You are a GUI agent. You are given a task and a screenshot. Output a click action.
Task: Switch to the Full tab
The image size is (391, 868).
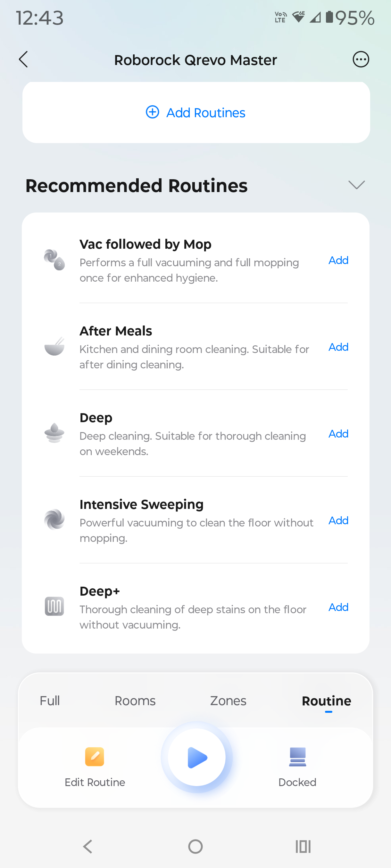(50, 701)
